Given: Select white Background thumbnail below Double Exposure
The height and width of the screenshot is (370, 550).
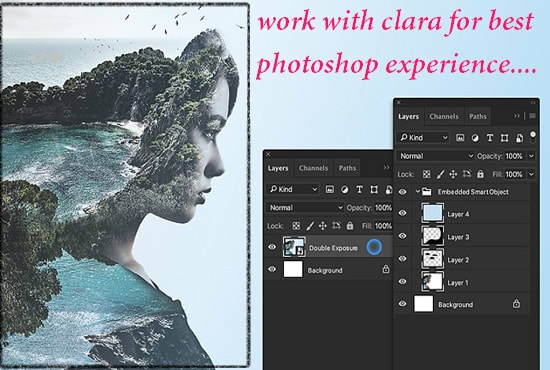Looking at the screenshot, I should coord(293,269).
